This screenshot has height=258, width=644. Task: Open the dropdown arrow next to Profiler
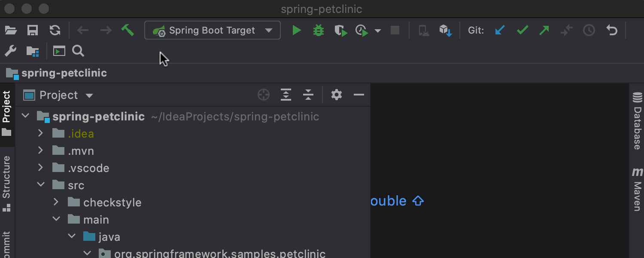click(x=378, y=31)
